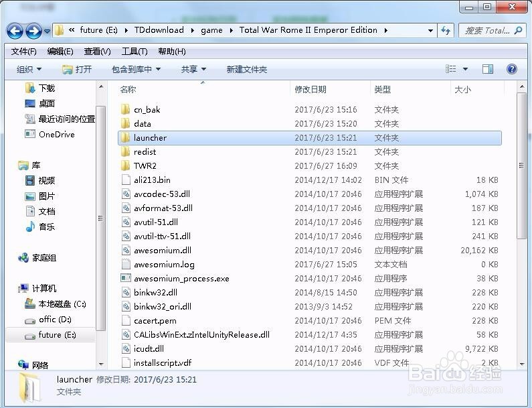Open the 编辑(E) menu

[x=60, y=52]
